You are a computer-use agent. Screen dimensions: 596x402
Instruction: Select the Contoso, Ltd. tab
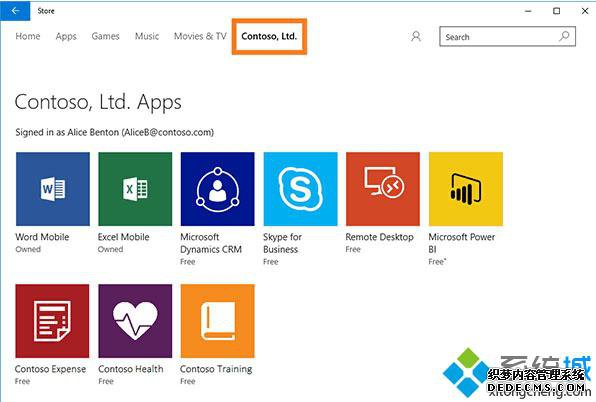pos(269,36)
